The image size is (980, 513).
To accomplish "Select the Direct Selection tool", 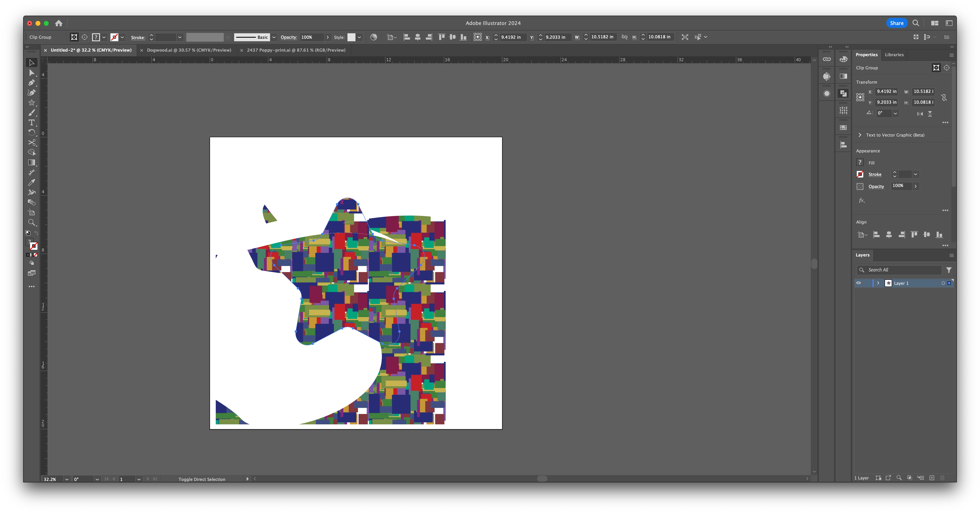I will point(32,73).
